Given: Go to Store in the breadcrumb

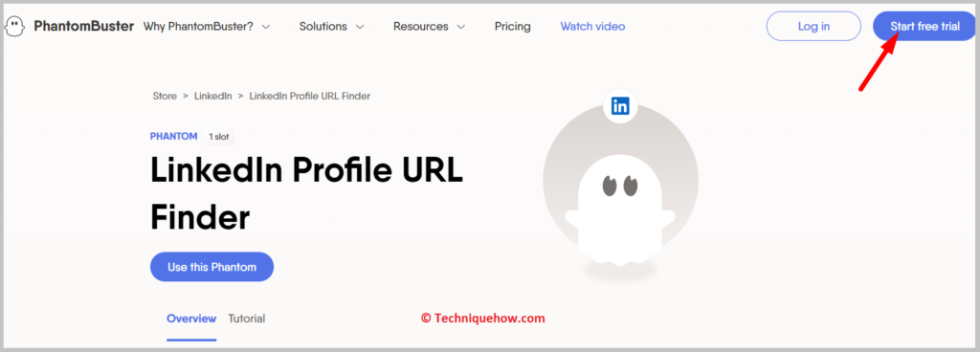Looking at the screenshot, I should click(165, 96).
